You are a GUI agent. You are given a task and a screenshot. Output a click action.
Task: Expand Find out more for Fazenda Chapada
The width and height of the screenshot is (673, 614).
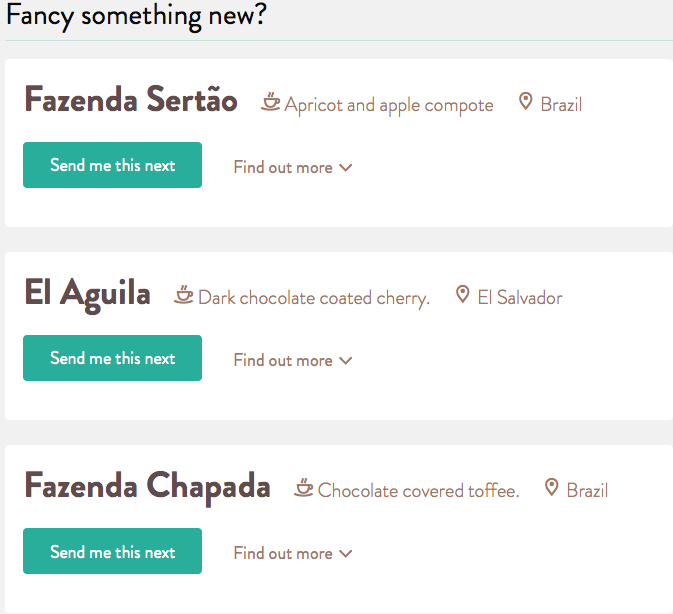[x=293, y=553]
